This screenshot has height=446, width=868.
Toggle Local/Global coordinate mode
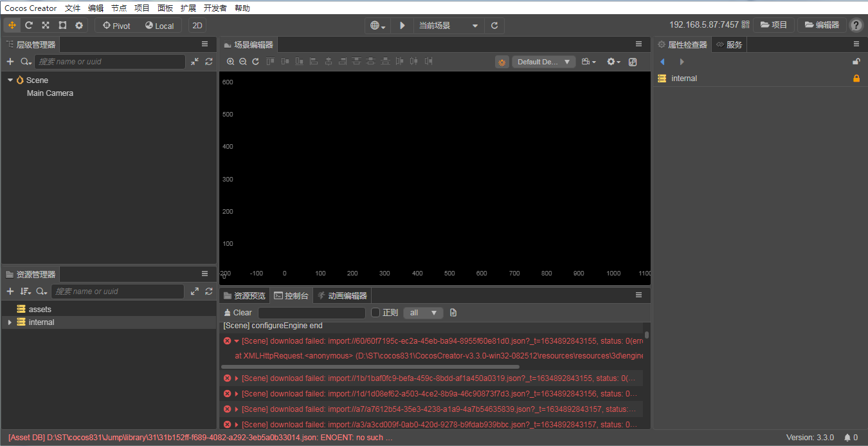tap(159, 26)
